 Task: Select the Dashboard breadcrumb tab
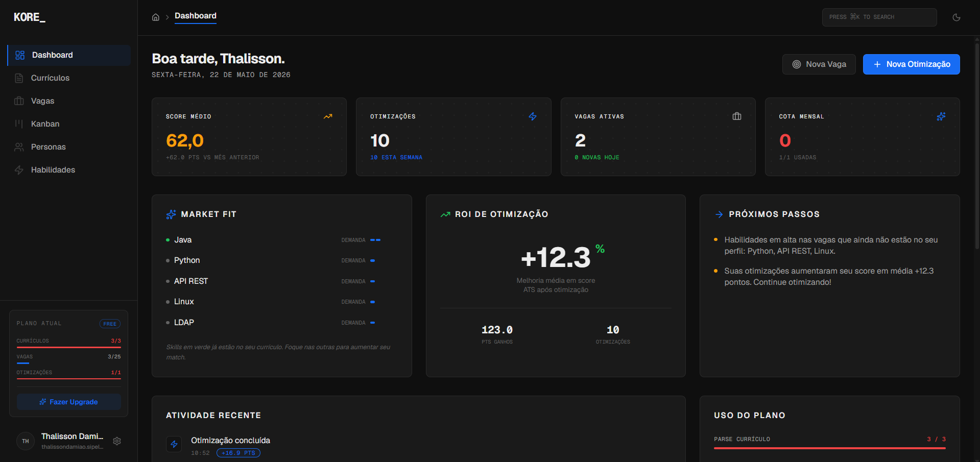[196, 16]
